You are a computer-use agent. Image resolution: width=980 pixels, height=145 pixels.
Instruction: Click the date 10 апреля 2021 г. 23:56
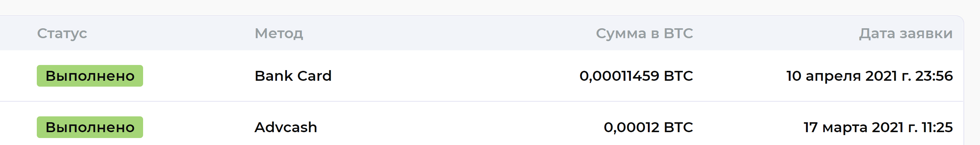869,76
